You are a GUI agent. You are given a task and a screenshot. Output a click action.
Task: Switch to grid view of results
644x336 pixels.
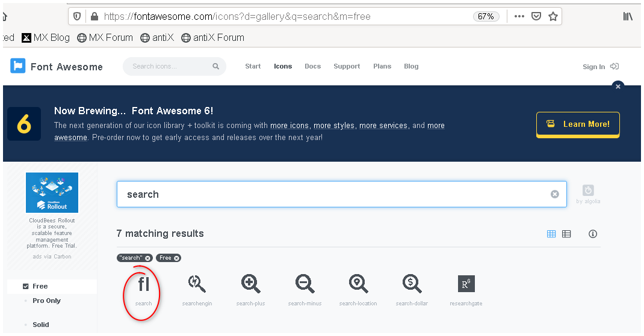pyautogui.click(x=551, y=234)
